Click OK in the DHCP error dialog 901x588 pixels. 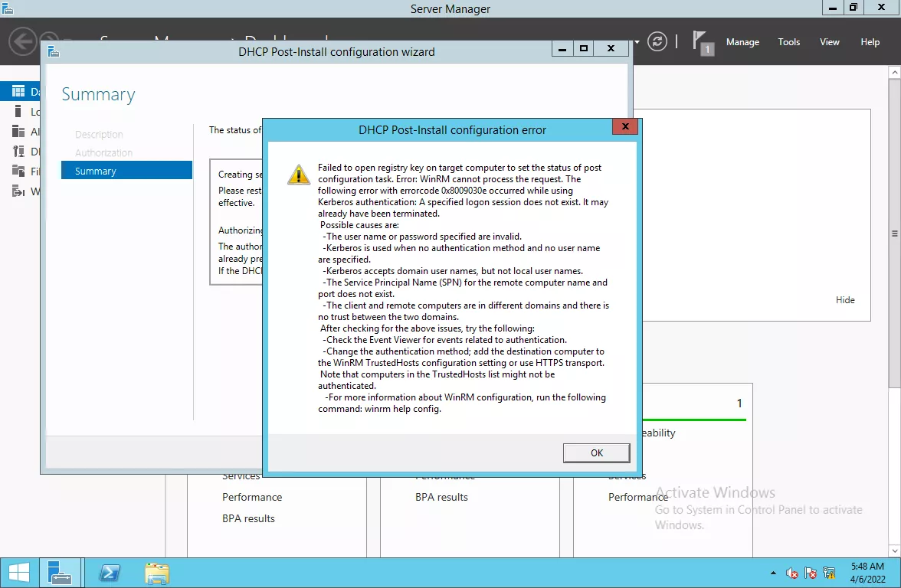coord(596,453)
